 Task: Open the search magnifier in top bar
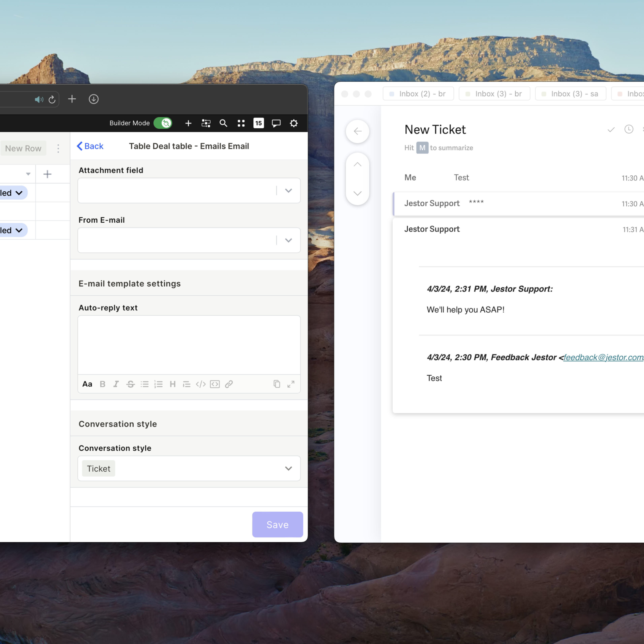point(223,123)
